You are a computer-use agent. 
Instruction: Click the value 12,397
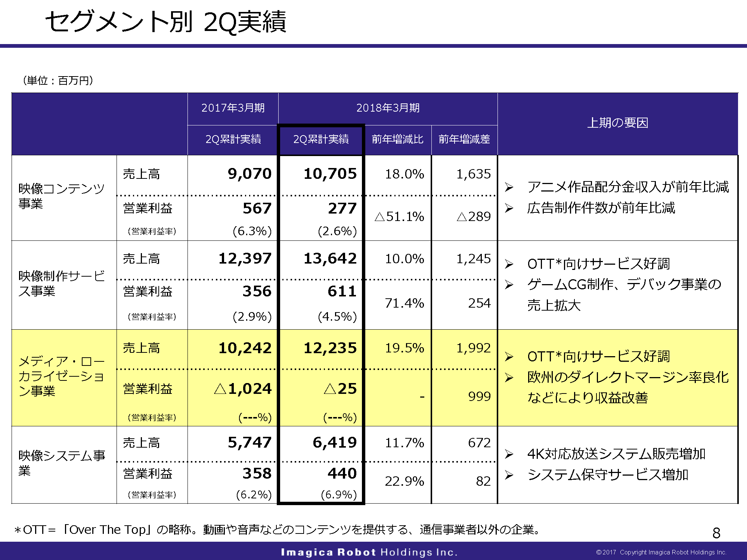pyautogui.click(x=245, y=258)
